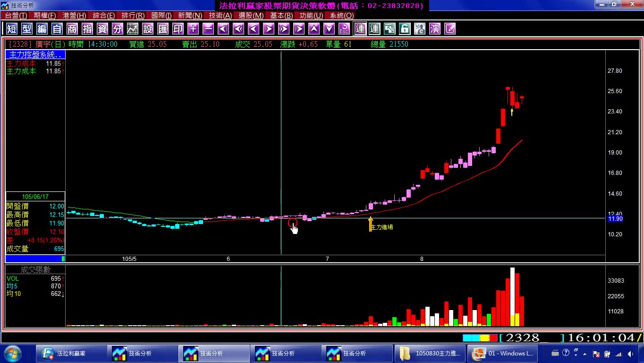Open the 基本(B) menu
Image resolution: width=644 pixels, height=363 pixels.
281,16
